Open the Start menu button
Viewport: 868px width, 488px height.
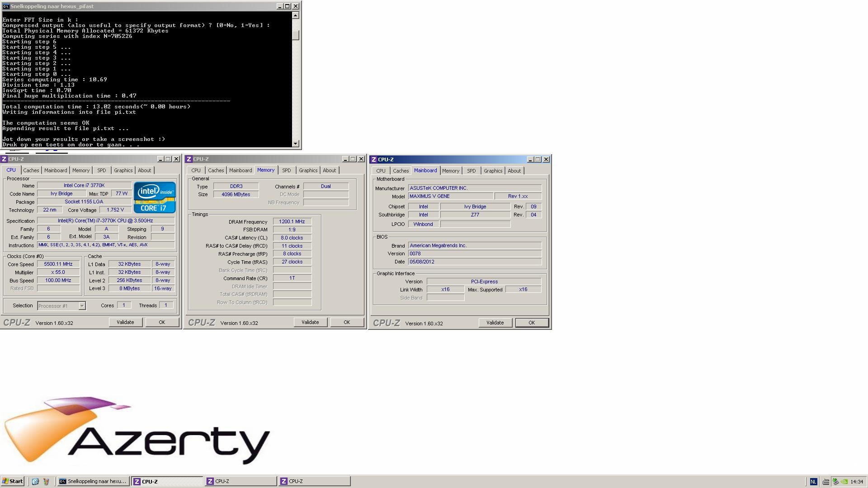pyautogui.click(x=13, y=482)
